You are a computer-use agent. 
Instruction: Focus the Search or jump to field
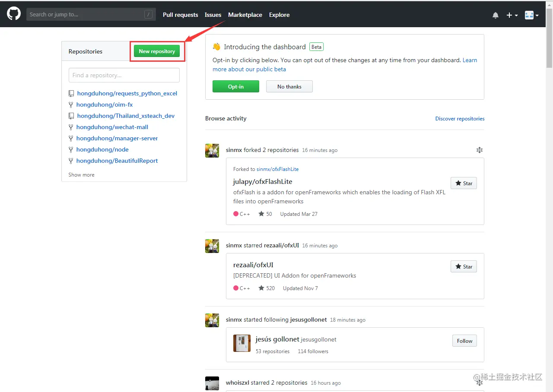[90, 15]
